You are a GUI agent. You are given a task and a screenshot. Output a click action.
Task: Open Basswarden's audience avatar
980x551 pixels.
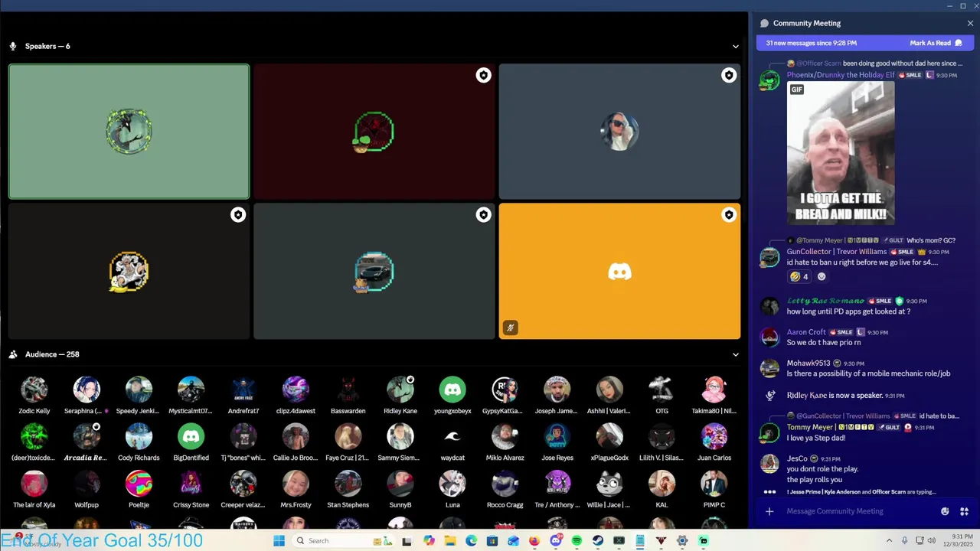(348, 390)
